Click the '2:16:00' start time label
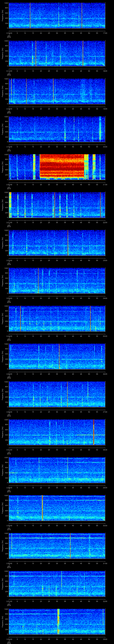114x644 pixels. [x=9, y=33]
